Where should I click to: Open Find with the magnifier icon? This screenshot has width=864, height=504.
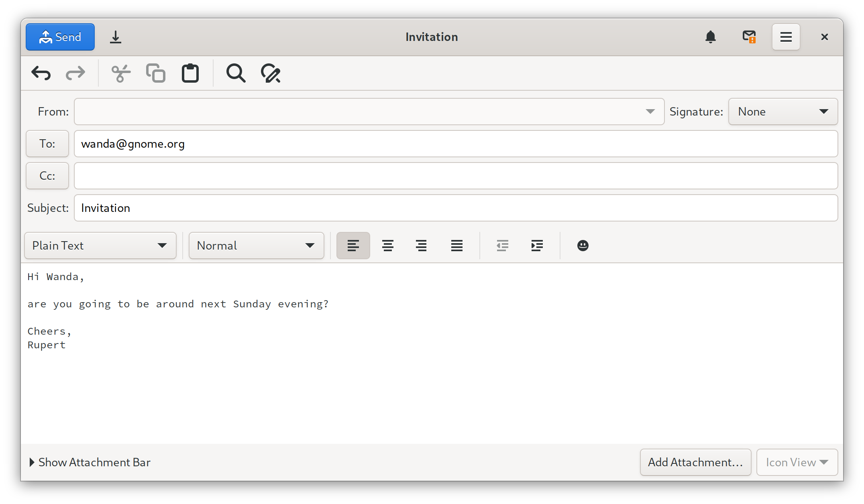click(x=236, y=73)
